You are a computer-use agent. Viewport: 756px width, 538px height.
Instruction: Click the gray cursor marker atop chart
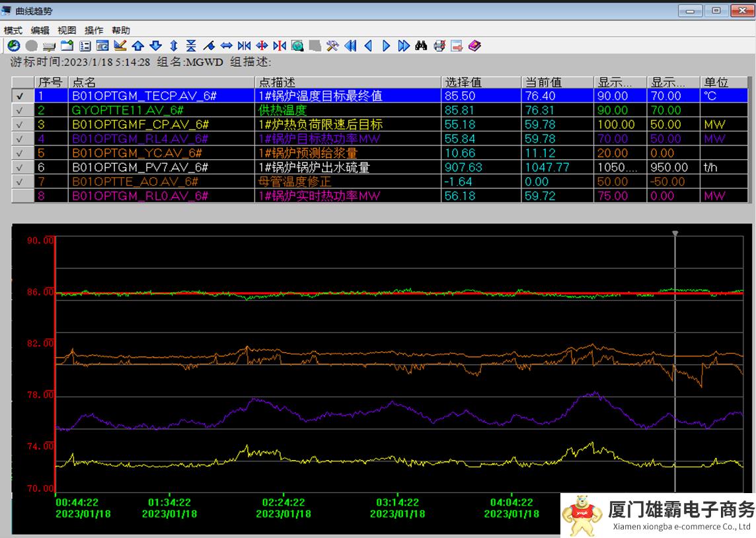pos(675,233)
